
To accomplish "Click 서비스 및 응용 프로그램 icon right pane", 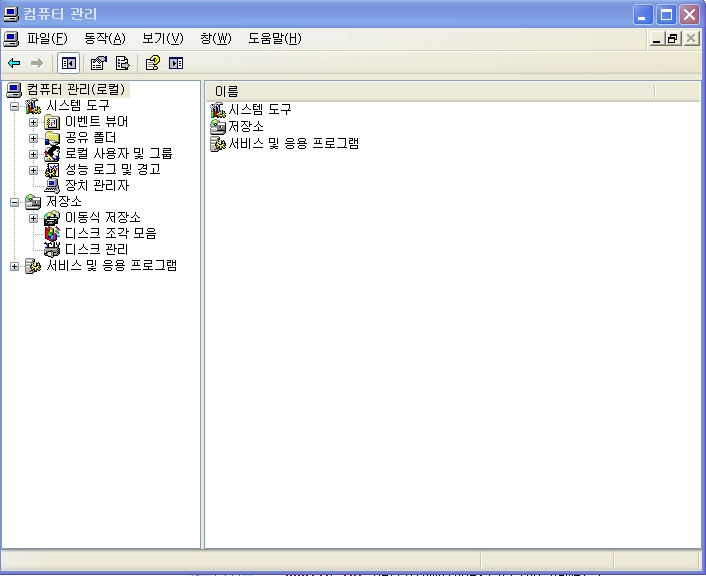I will (218, 144).
